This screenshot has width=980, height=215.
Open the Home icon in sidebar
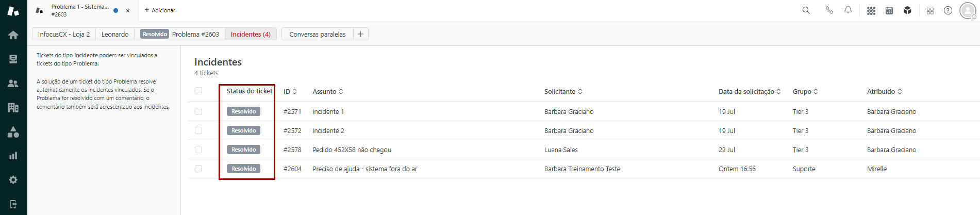[x=13, y=35]
